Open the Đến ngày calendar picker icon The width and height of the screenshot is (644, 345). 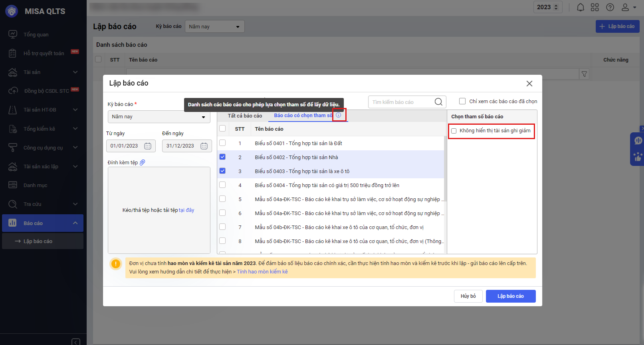(x=204, y=146)
